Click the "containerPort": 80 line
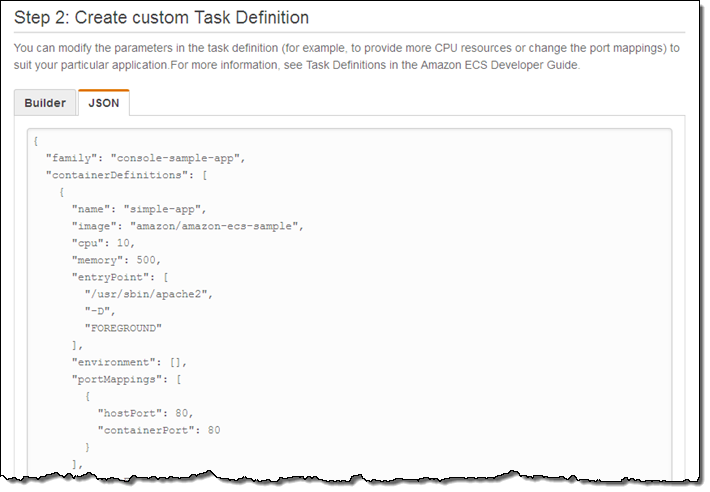The image size is (710, 492). click(x=158, y=430)
